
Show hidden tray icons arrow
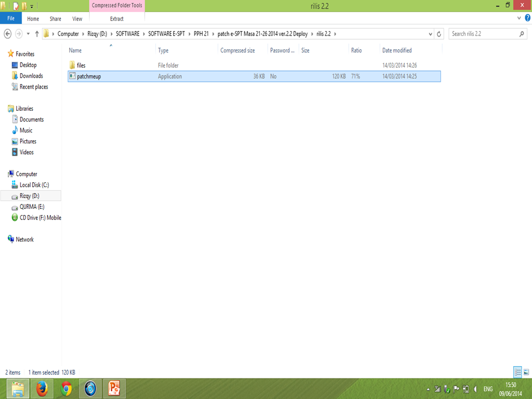click(x=428, y=389)
